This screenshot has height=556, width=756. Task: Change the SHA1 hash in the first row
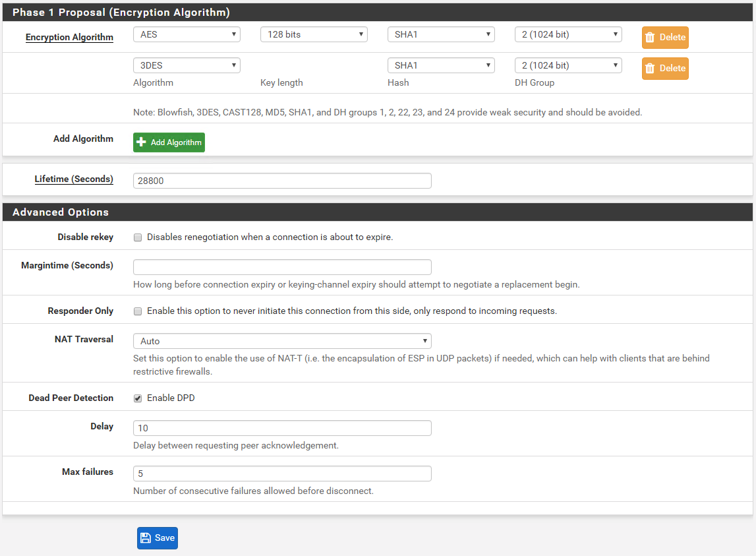(441, 34)
